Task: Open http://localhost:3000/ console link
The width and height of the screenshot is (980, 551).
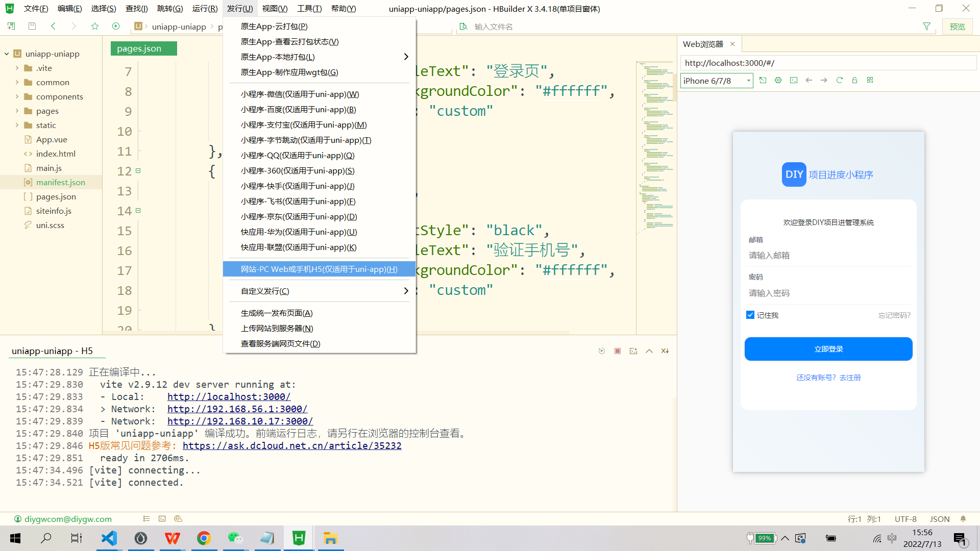Action: pyautogui.click(x=229, y=397)
